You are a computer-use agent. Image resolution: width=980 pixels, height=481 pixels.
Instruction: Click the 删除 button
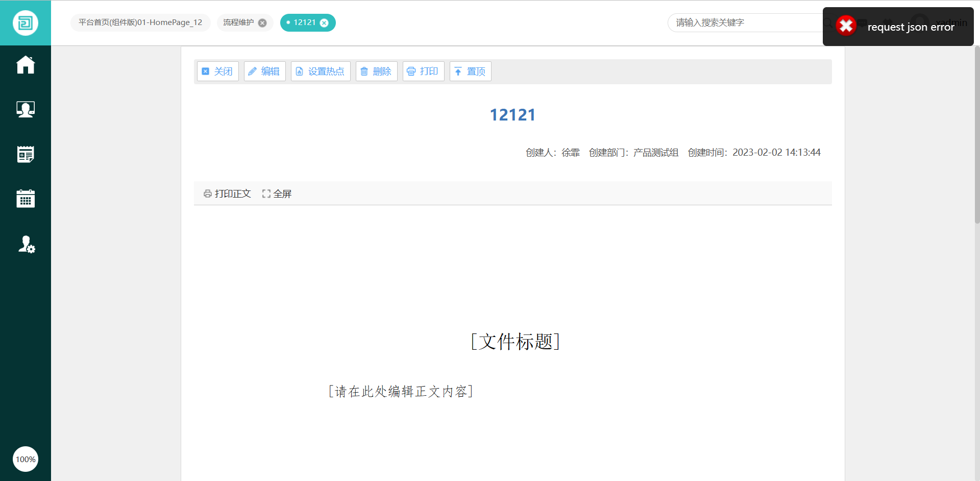(x=377, y=71)
